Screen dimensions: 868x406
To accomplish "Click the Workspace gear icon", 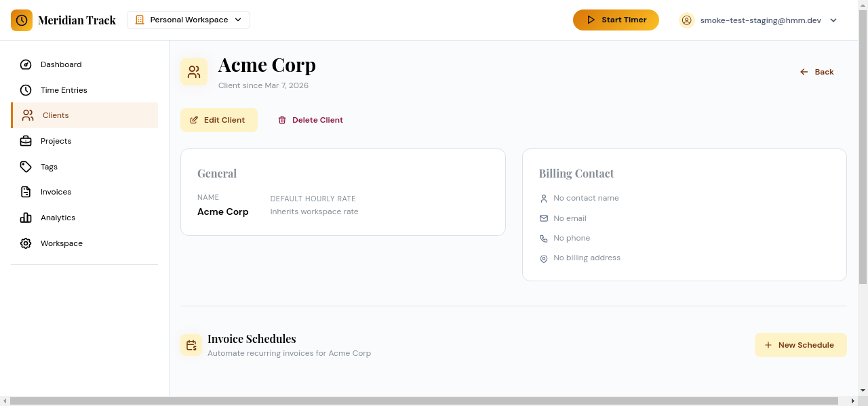I will tap(26, 243).
